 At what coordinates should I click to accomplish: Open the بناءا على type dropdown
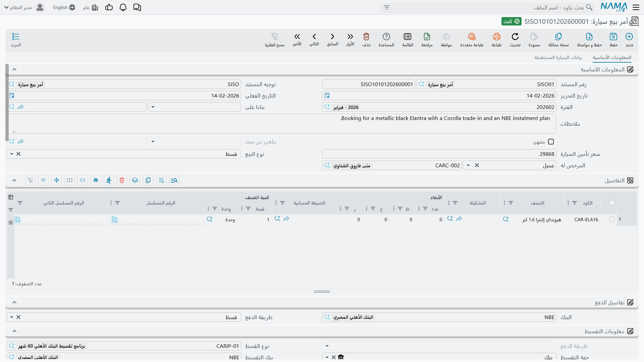pos(153,107)
